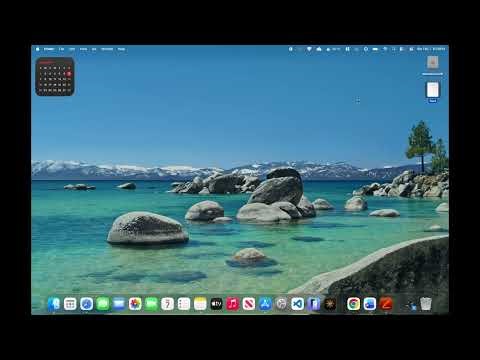Open the blue app icon next to Chrome
The image size is (480, 360).
(370, 304)
